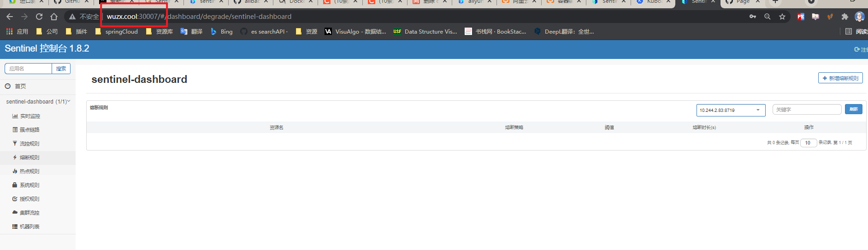The height and width of the screenshot is (250, 868).
Task: Open the 资源库 bookmark folder
Action: coord(159,31)
